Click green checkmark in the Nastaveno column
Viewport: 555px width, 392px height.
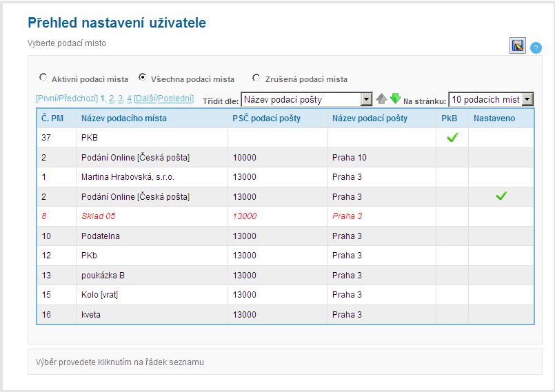501,196
